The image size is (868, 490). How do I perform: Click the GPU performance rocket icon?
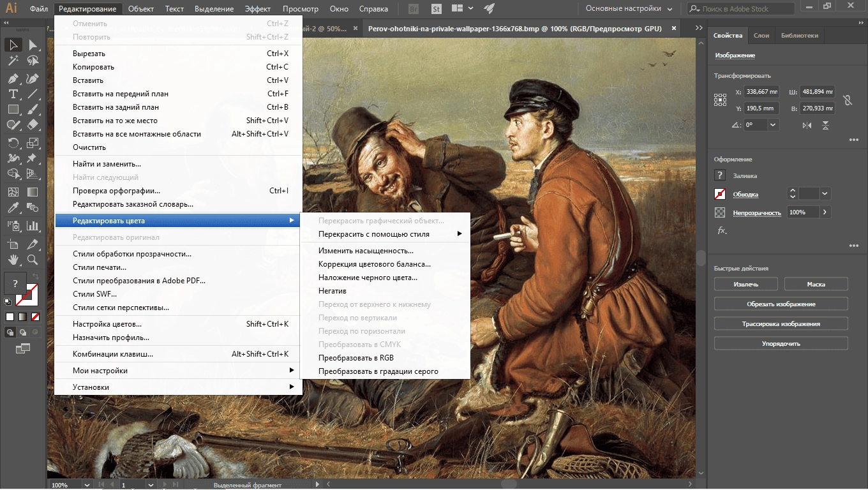(489, 9)
